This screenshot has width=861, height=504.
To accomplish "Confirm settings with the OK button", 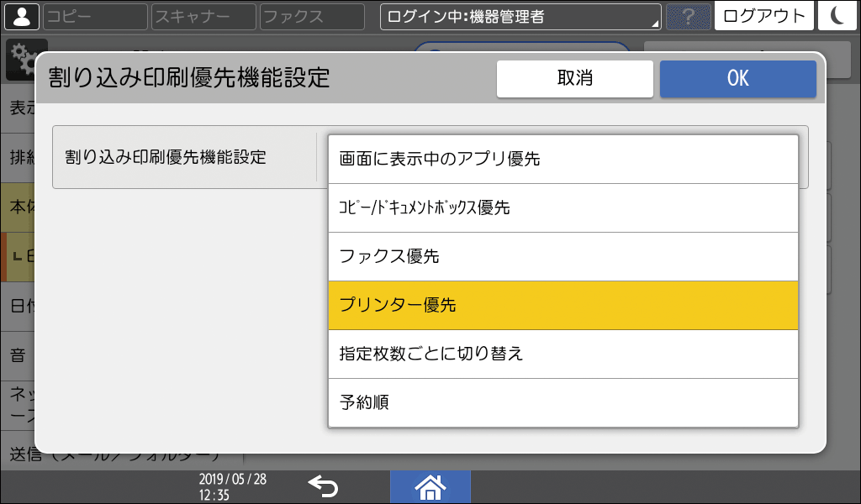I will click(x=737, y=78).
